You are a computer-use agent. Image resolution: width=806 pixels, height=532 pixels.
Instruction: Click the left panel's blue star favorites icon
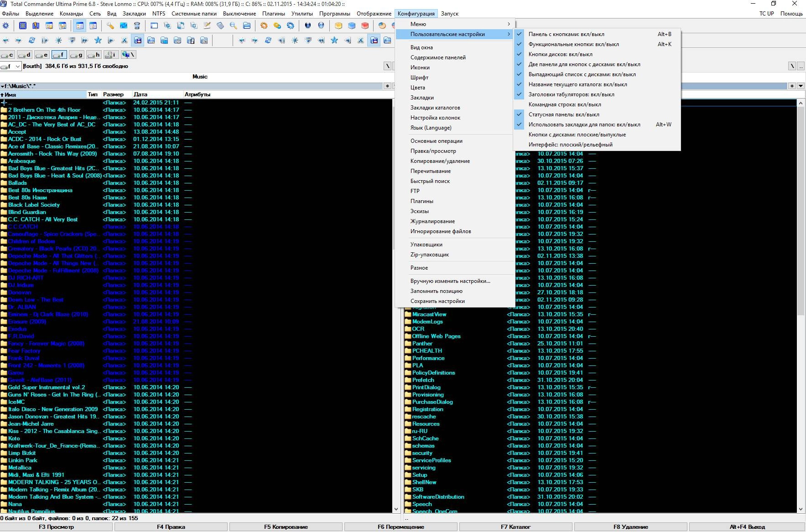[98, 41]
